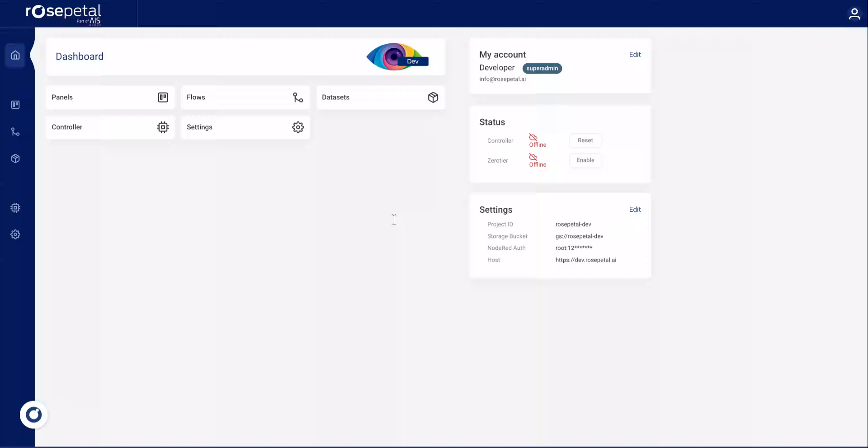Open the Panels dashboard card
Image resolution: width=868 pixels, height=448 pixels.
[x=110, y=98]
